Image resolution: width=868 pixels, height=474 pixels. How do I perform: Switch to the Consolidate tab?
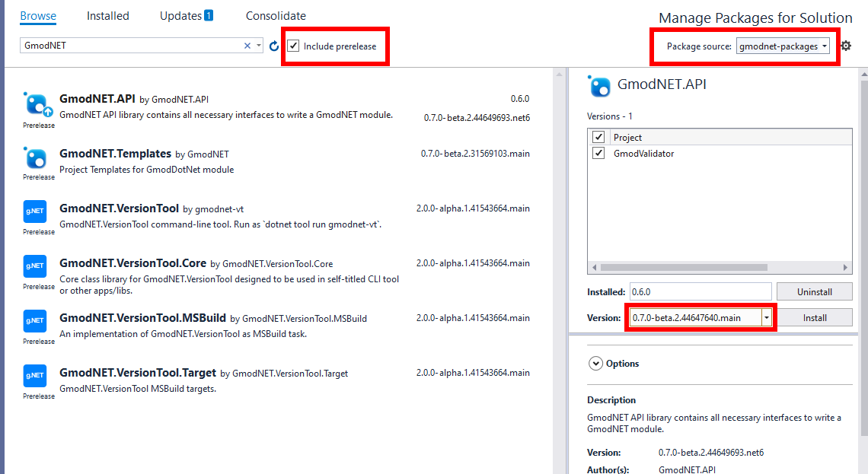[x=276, y=16]
